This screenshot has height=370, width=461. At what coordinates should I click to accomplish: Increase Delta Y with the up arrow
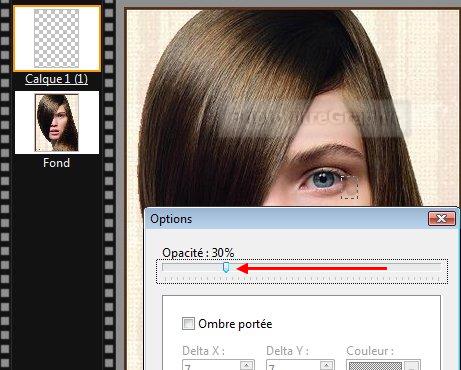click(326, 365)
